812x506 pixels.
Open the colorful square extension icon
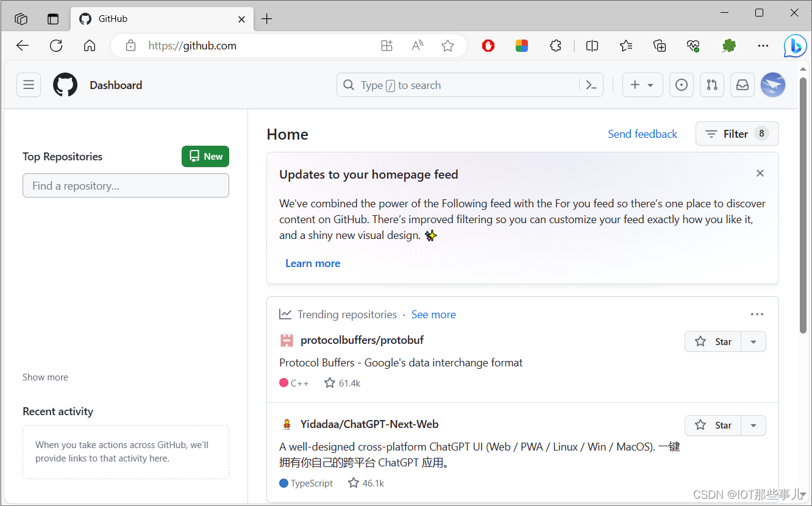click(522, 46)
